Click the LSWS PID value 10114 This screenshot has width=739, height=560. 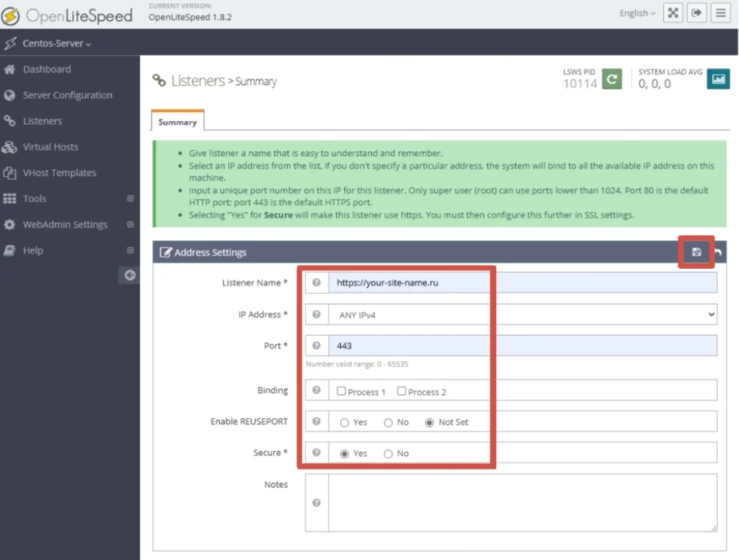pyautogui.click(x=580, y=84)
